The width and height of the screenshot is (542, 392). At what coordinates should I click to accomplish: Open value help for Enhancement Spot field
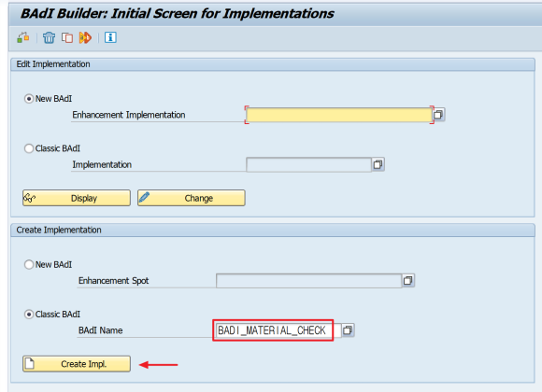(408, 280)
